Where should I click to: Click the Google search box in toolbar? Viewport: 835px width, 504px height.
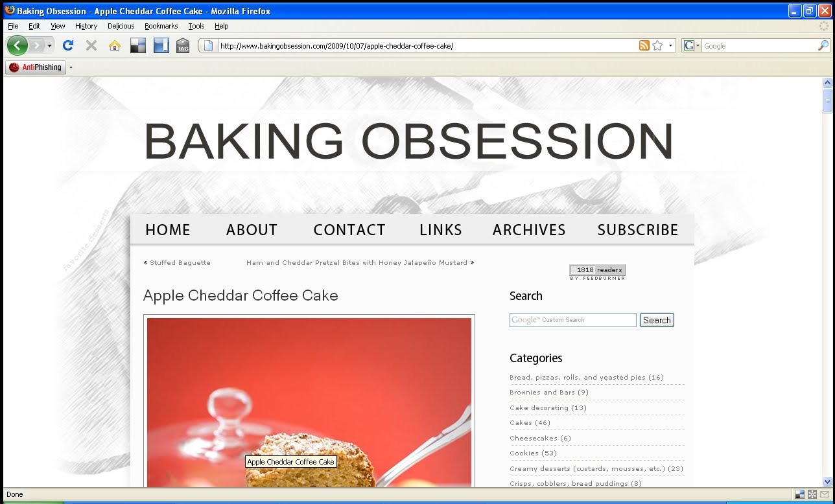click(759, 45)
